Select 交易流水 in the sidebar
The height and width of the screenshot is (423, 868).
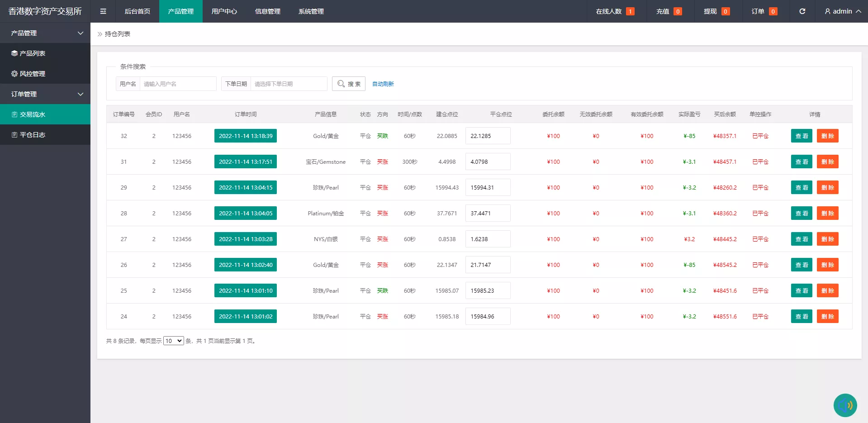point(32,114)
